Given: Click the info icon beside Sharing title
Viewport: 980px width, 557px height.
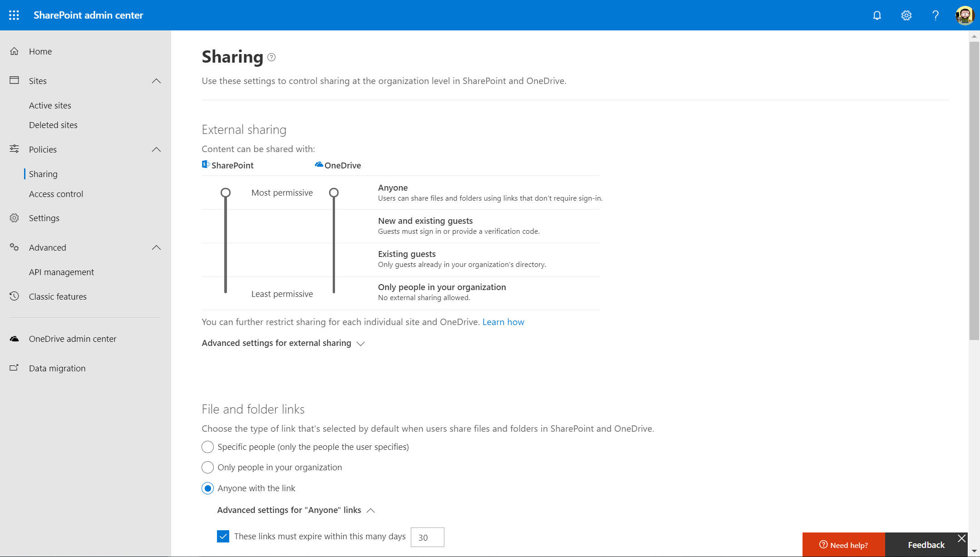Looking at the screenshot, I should 271,57.
